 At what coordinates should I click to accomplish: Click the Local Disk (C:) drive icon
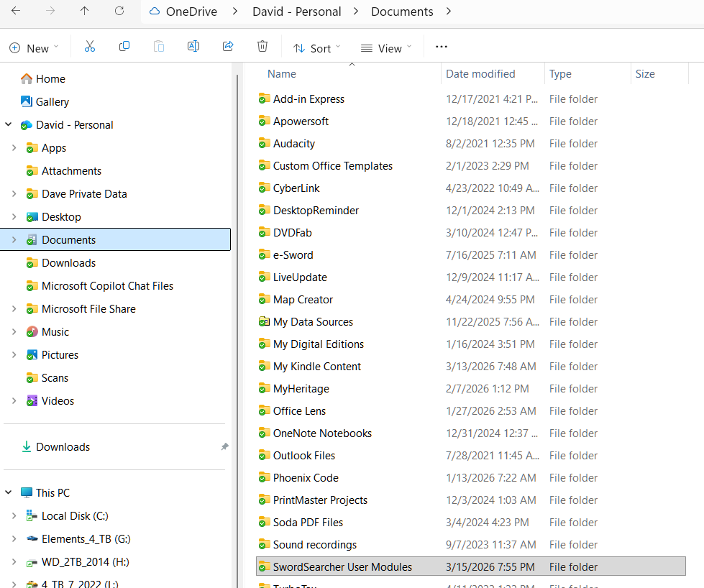point(32,515)
